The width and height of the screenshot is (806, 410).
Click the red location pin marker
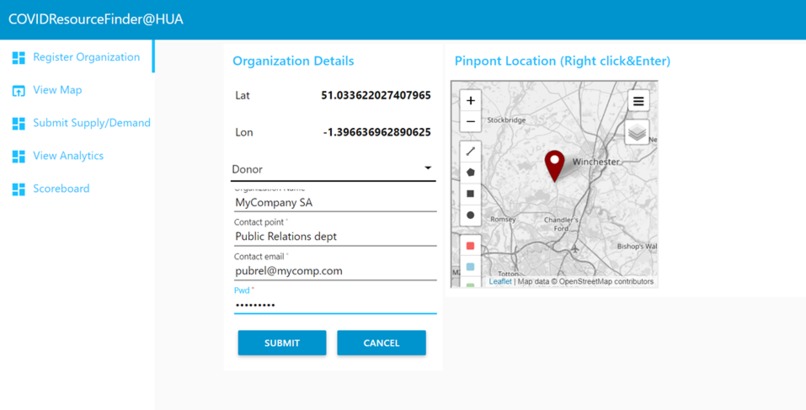coord(554,166)
